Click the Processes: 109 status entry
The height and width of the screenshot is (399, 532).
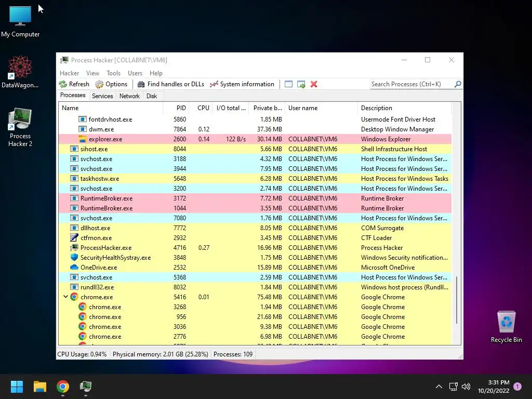click(x=233, y=354)
